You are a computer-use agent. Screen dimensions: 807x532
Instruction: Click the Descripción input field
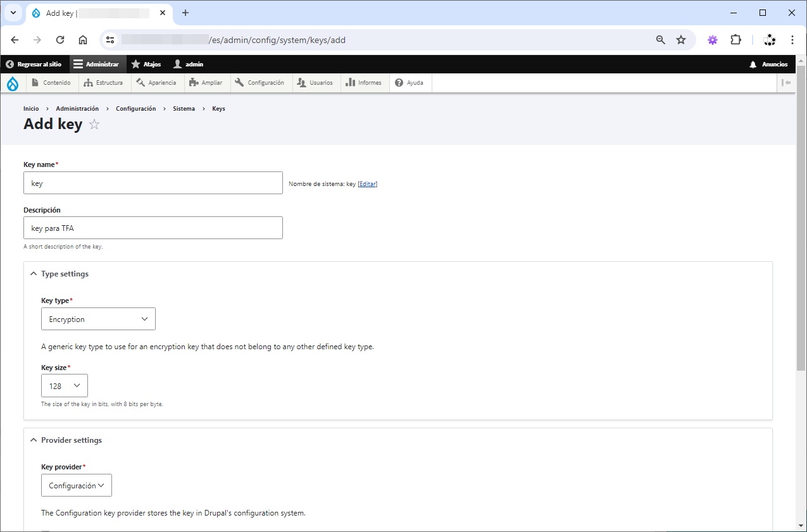[153, 228]
